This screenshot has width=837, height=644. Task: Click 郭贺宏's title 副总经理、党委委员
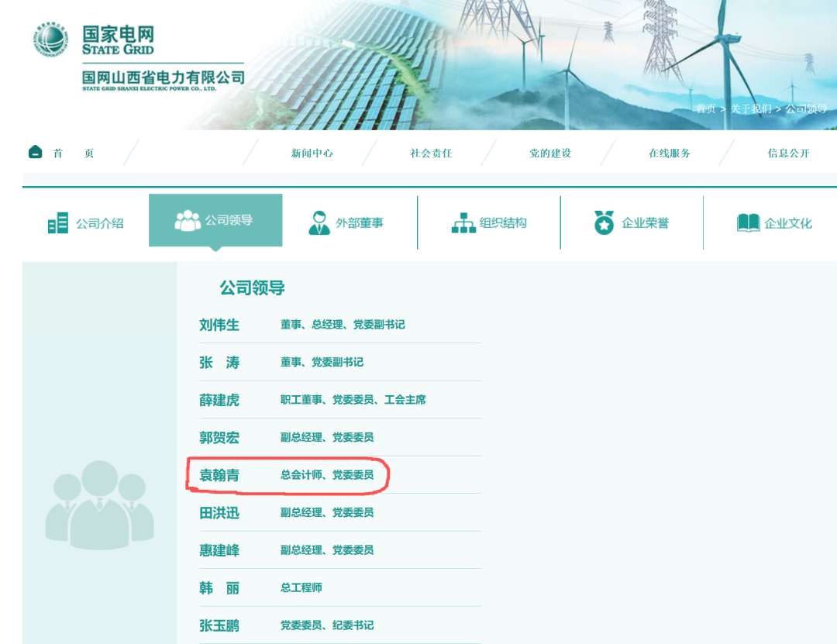click(327, 437)
